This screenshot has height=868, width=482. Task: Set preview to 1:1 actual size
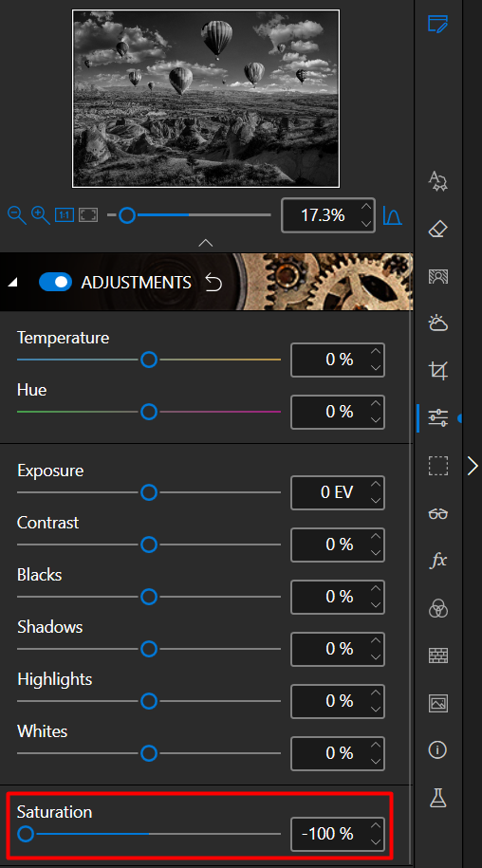[x=65, y=214]
